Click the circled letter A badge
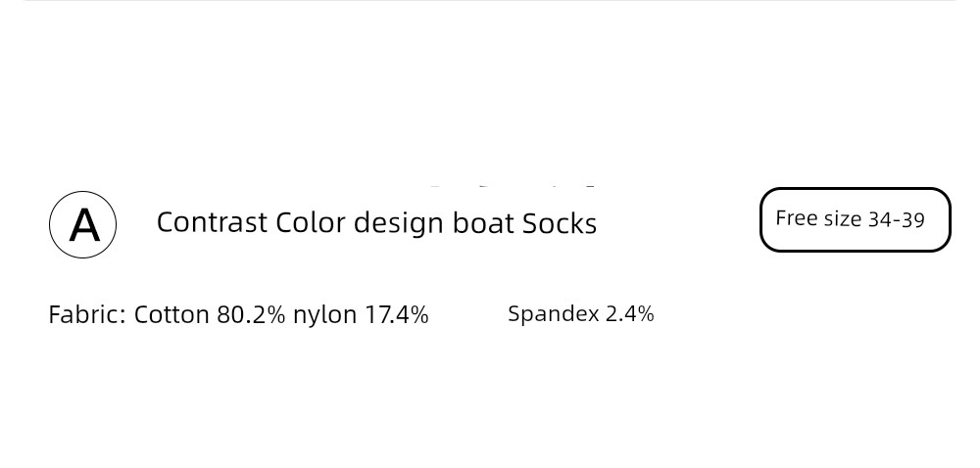 pyautogui.click(x=82, y=224)
